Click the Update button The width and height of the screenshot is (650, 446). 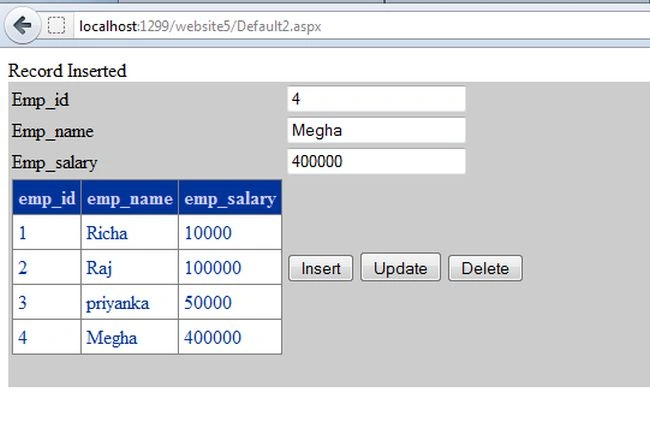coord(400,267)
